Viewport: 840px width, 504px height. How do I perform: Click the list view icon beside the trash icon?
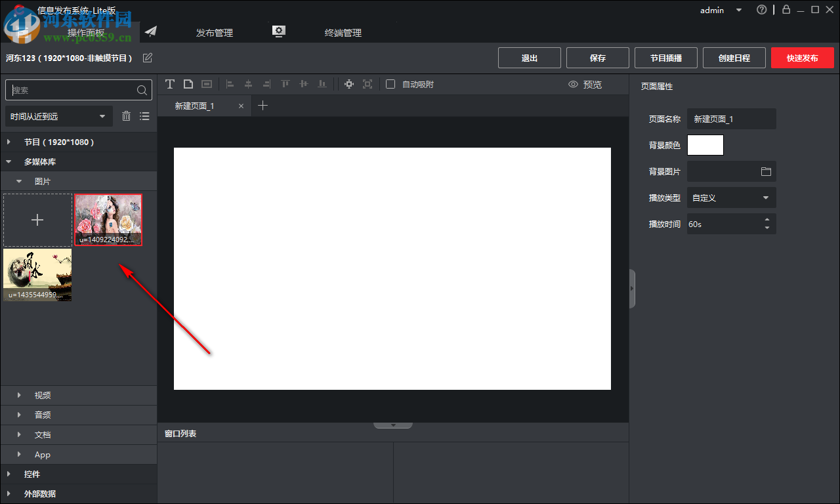144,115
